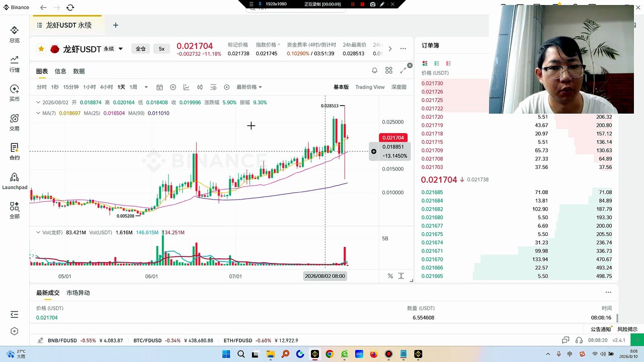Collapse the sidebar with the bottom menu icon
The height and width of the screenshot is (362, 644).
(x=14, y=314)
